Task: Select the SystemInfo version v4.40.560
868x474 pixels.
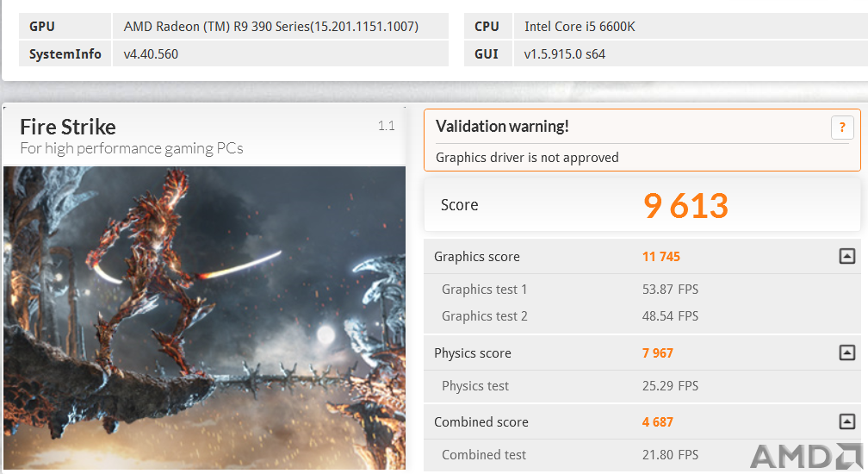Action: pos(151,54)
